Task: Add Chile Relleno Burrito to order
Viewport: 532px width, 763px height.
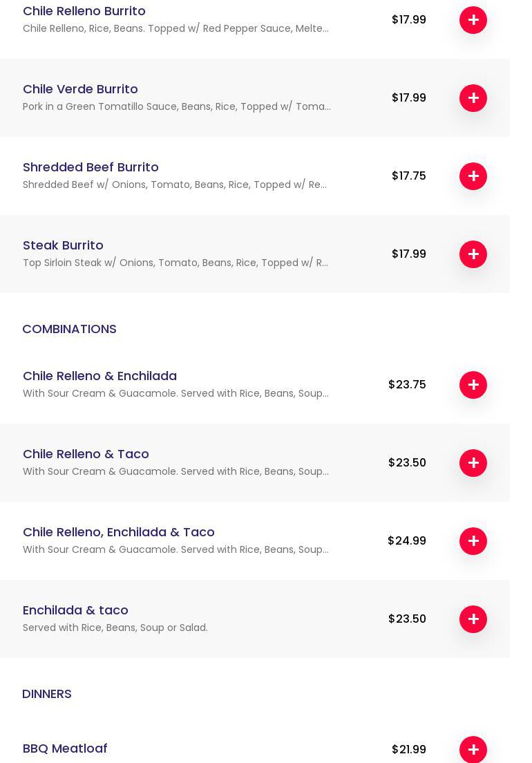Action: click(x=473, y=20)
